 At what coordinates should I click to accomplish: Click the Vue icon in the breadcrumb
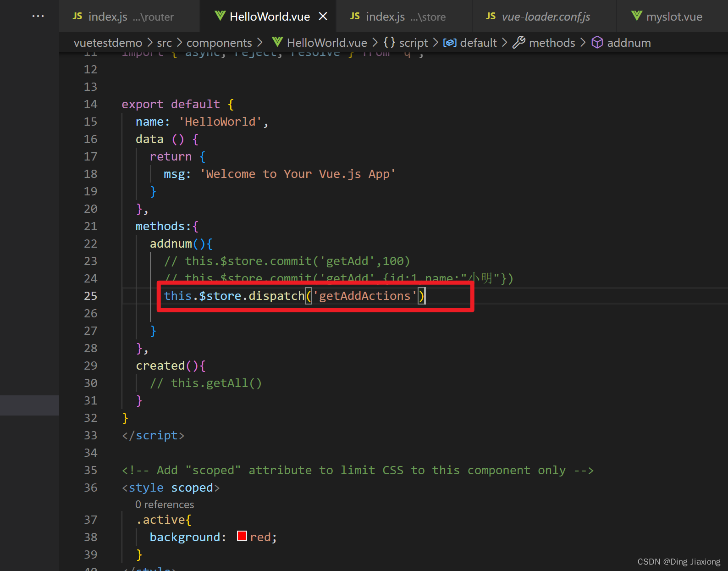(277, 42)
